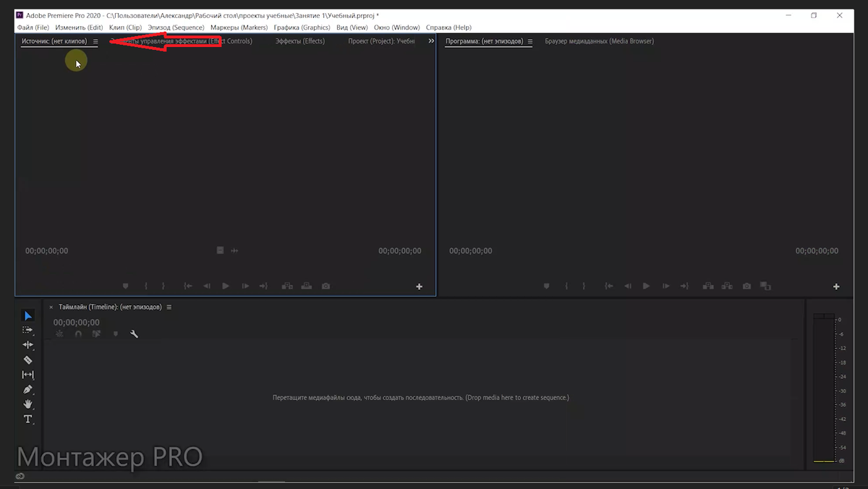Open the Button Editor with the plus button
The height and width of the screenshot is (489, 868).
click(835, 286)
